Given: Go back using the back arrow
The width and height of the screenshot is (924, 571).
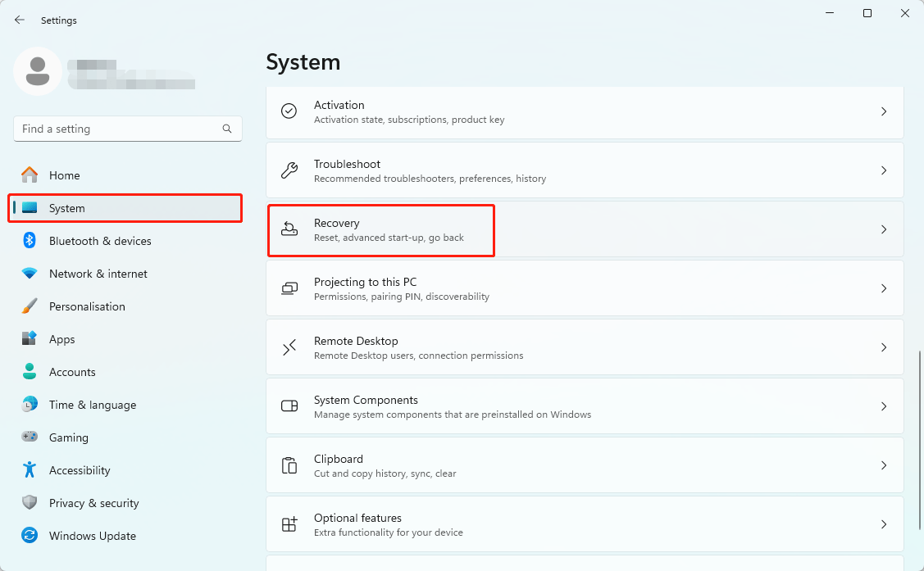Looking at the screenshot, I should click(x=20, y=20).
